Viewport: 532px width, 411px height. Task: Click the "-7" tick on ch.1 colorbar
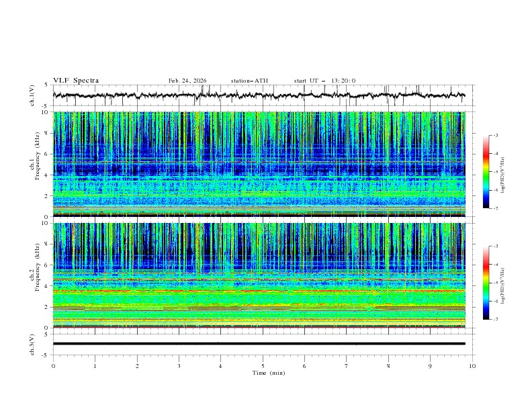point(496,208)
